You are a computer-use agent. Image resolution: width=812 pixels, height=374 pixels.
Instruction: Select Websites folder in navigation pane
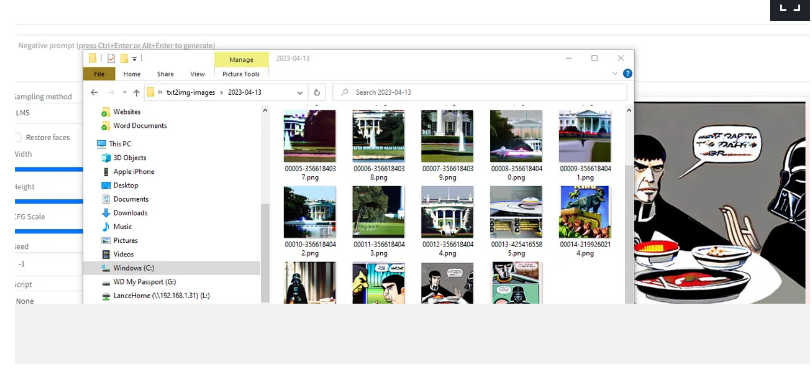click(x=127, y=111)
